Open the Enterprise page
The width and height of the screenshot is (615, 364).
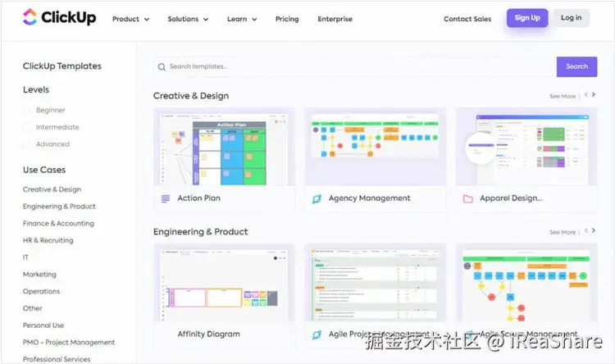(335, 19)
